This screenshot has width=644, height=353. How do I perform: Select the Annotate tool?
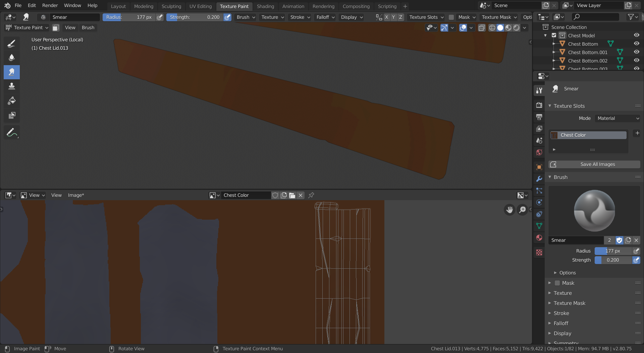11,133
